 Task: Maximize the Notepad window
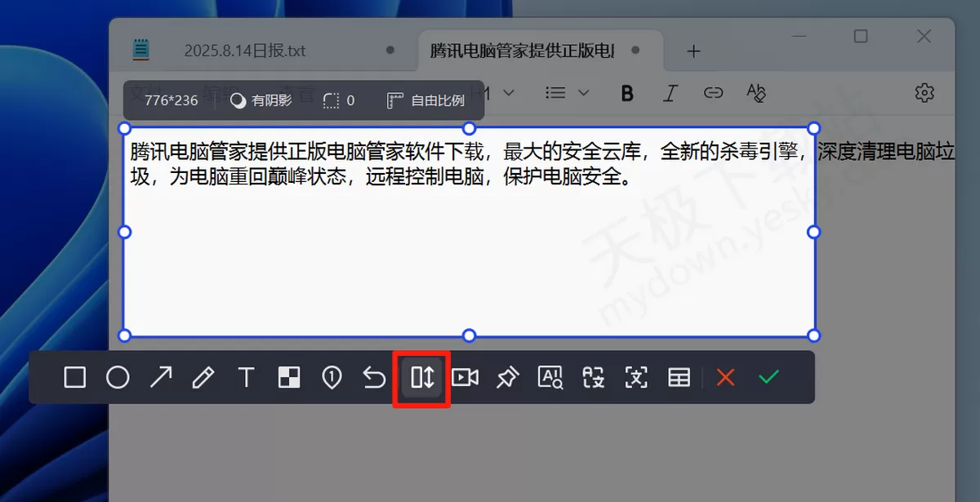[x=861, y=36]
